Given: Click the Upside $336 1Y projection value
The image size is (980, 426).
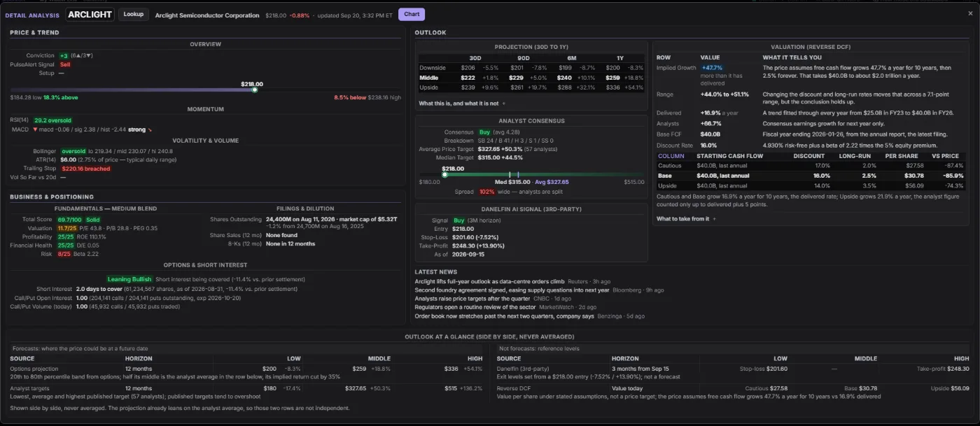Looking at the screenshot, I should [613, 87].
